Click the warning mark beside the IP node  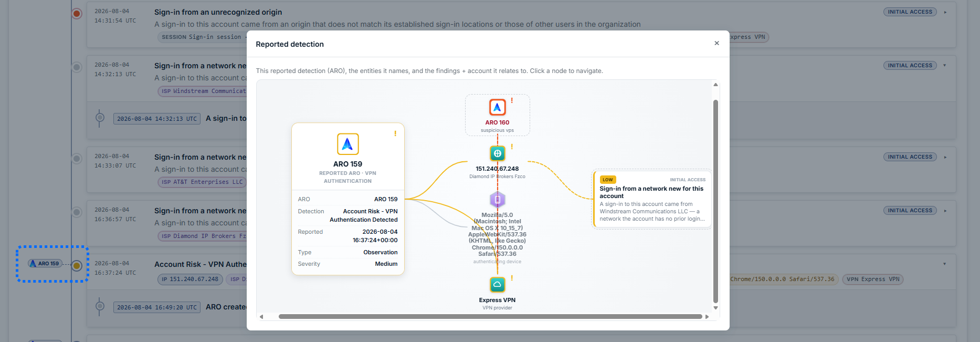click(x=512, y=147)
